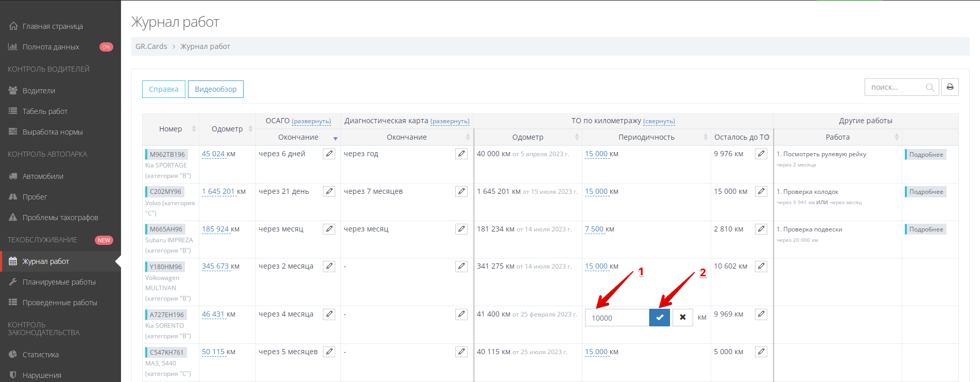The image size is (980, 382).
Task: Open Автомобили in the sidebar
Action: click(x=43, y=176)
